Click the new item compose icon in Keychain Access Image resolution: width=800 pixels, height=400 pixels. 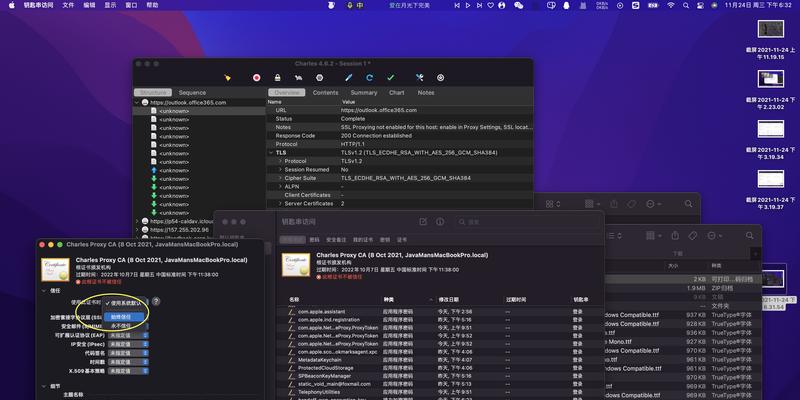pos(423,222)
